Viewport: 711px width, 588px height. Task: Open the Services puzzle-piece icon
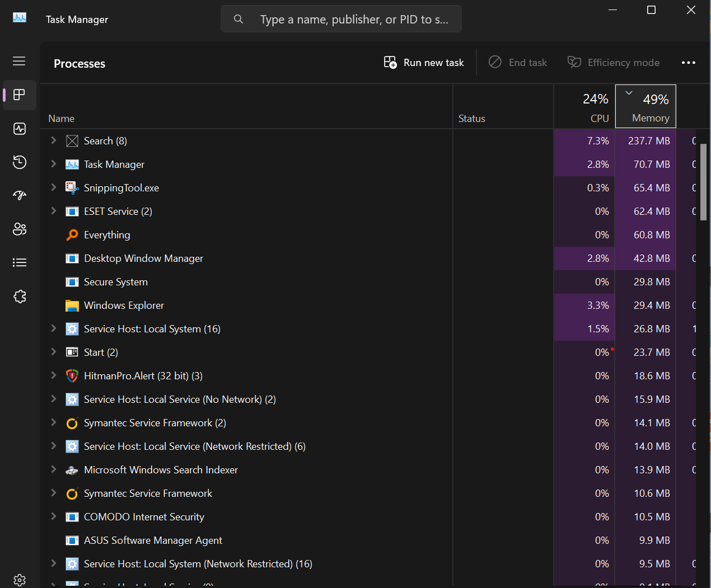click(x=20, y=297)
